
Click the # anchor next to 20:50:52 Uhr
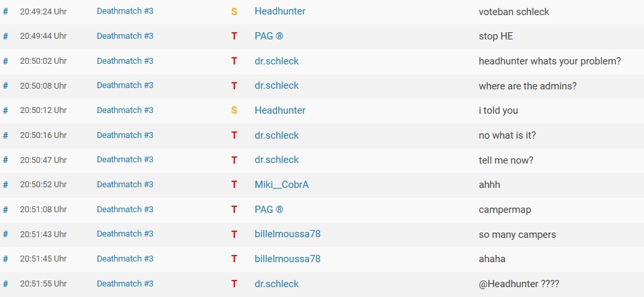(5, 185)
